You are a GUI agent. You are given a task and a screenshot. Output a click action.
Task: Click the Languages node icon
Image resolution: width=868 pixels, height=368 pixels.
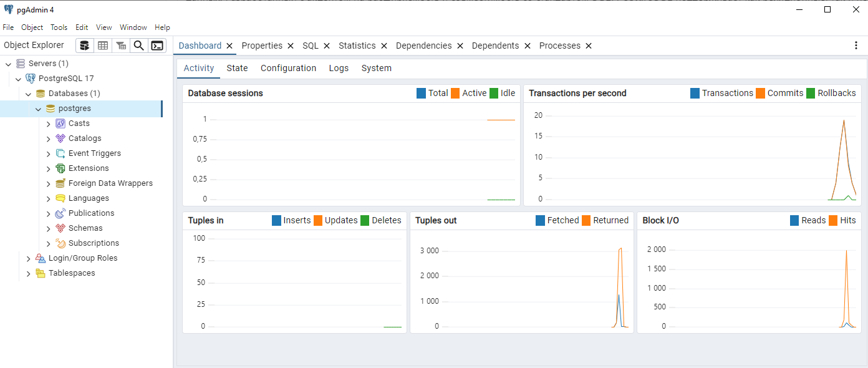click(x=60, y=198)
